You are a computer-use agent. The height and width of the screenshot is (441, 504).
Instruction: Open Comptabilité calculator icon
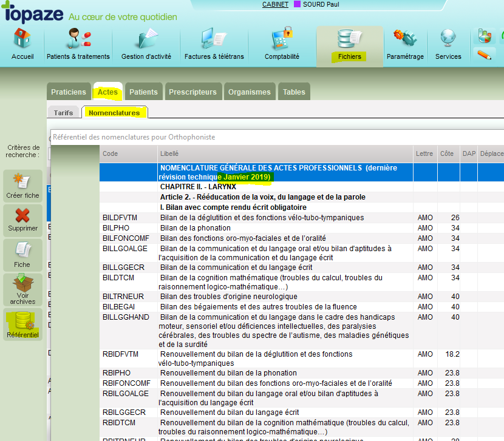coord(282,39)
